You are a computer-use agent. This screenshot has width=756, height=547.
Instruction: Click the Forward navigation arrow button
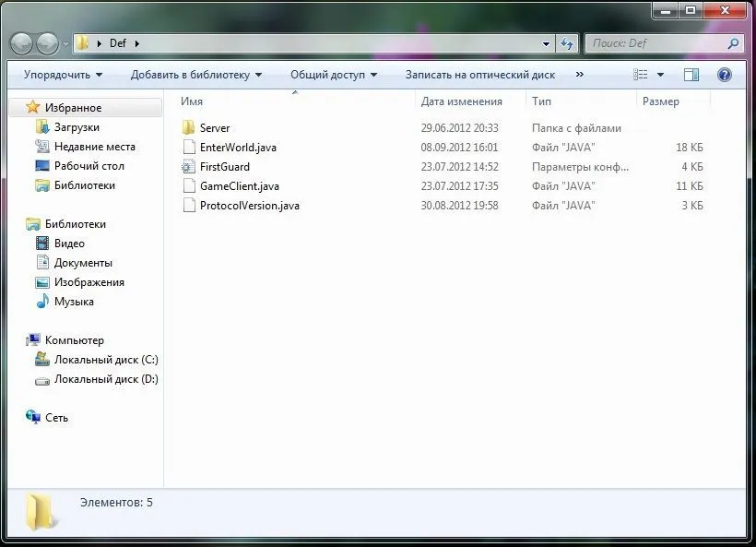point(47,44)
